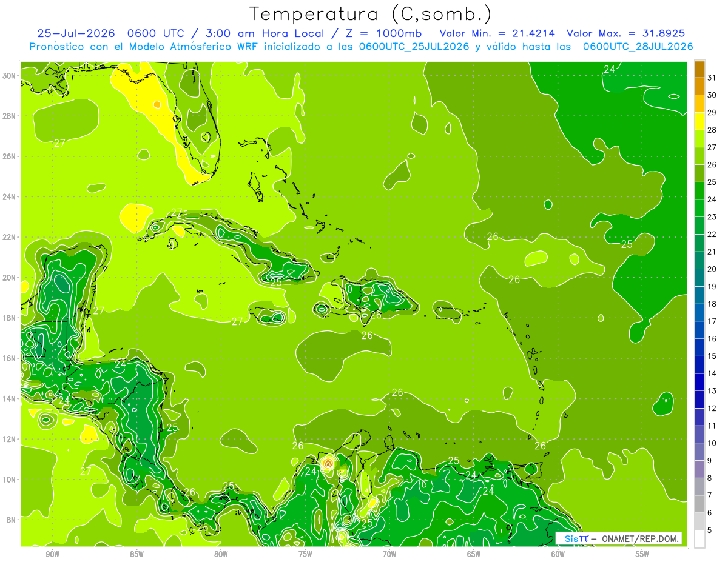Click the legend scale number 22
The height and width of the screenshot is (562, 728).
pos(712,234)
